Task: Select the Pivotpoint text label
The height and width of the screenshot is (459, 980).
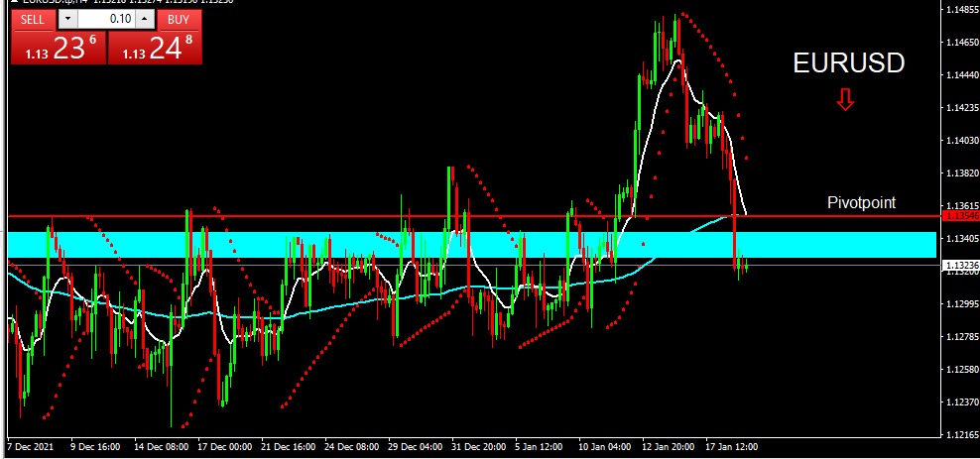Action: click(861, 202)
